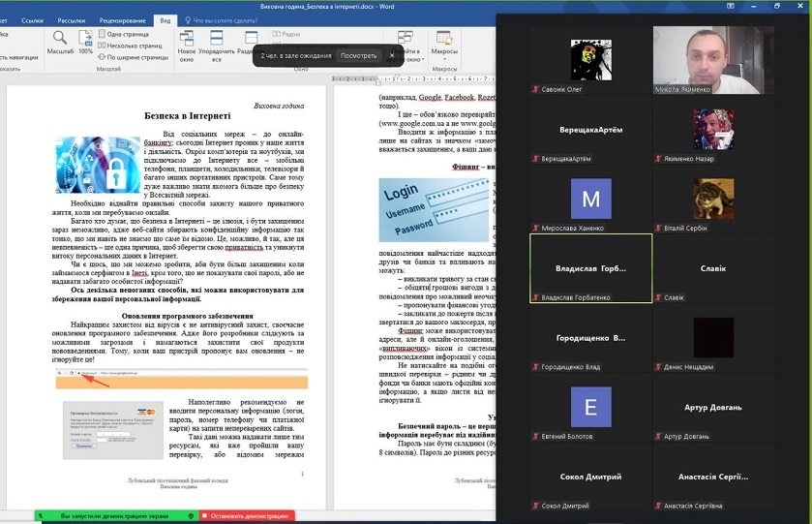Click Остановить демонстрацию button

(x=247, y=515)
